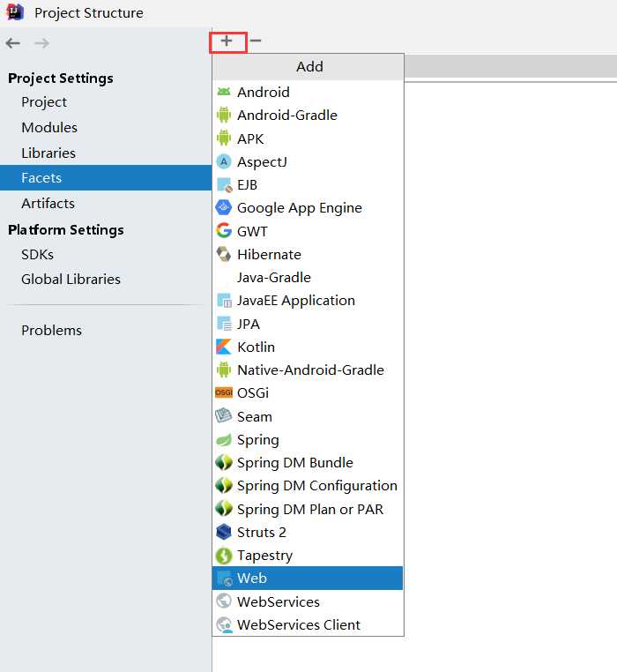617x672 pixels.
Task: Click the Kotlin logo icon
Action: pos(224,347)
